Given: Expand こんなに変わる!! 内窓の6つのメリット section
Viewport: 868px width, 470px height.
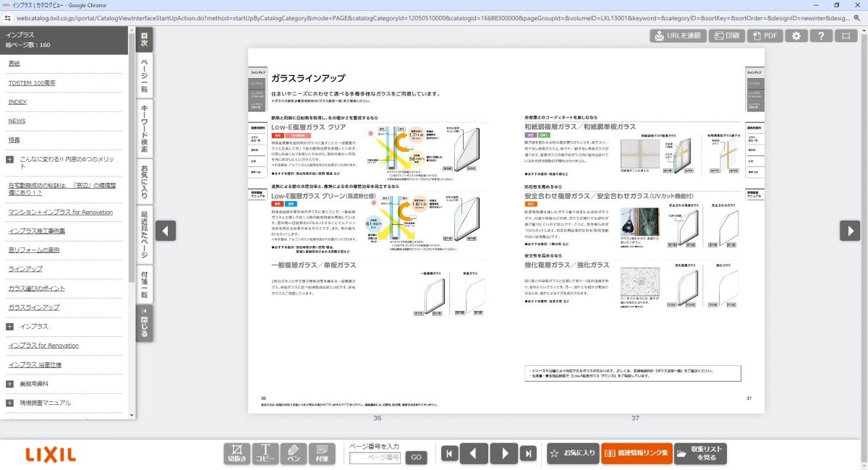Looking at the screenshot, I should [x=9, y=160].
